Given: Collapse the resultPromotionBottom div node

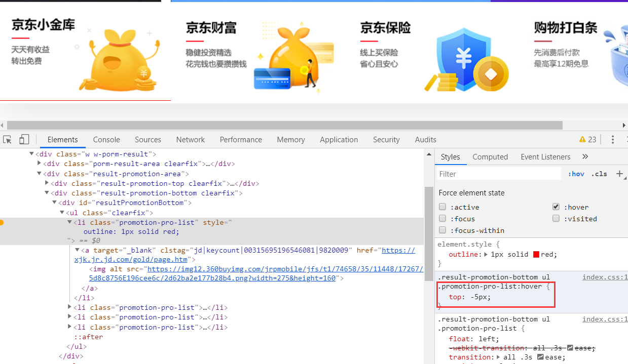Looking at the screenshot, I should [55, 203].
